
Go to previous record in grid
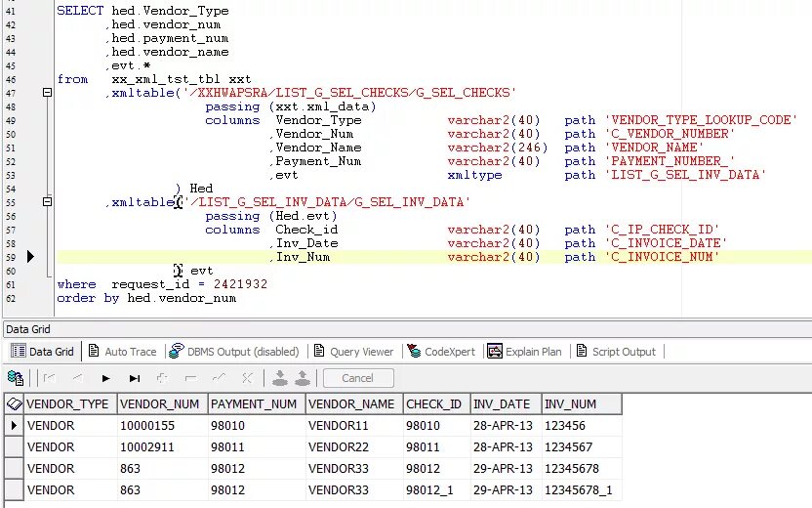click(x=78, y=378)
